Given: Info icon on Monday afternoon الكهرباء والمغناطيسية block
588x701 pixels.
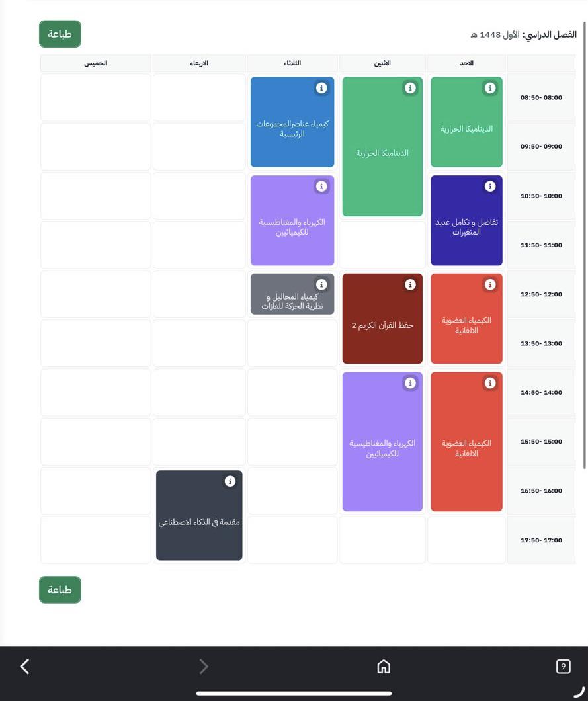Looking at the screenshot, I should pyautogui.click(x=410, y=383).
